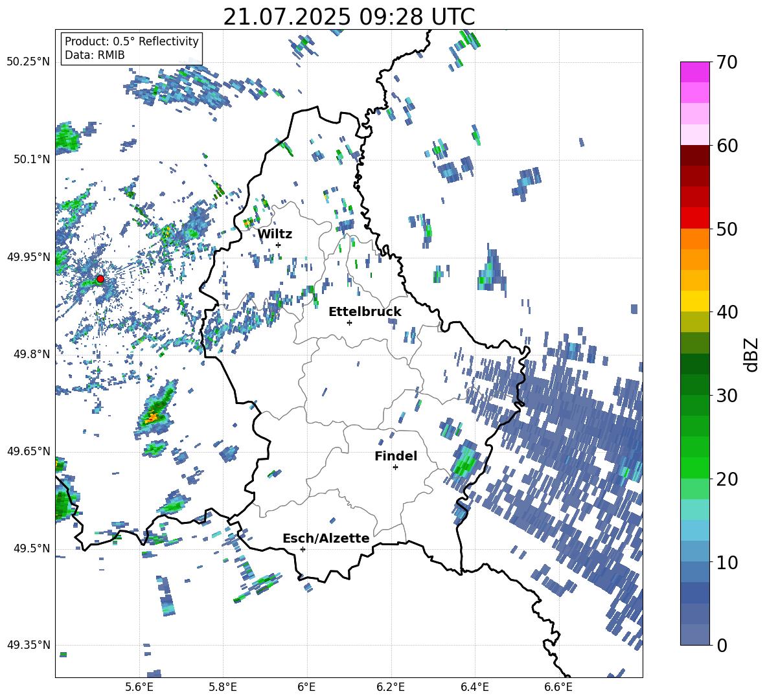Click the 'Data: RMIB' label

[95, 55]
